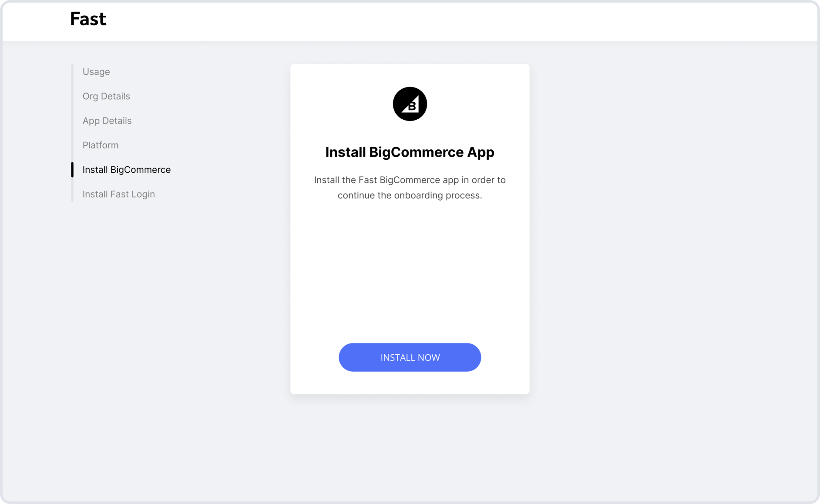
Task: Go to Org Details
Action: pyautogui.click(x=106, y=96)
